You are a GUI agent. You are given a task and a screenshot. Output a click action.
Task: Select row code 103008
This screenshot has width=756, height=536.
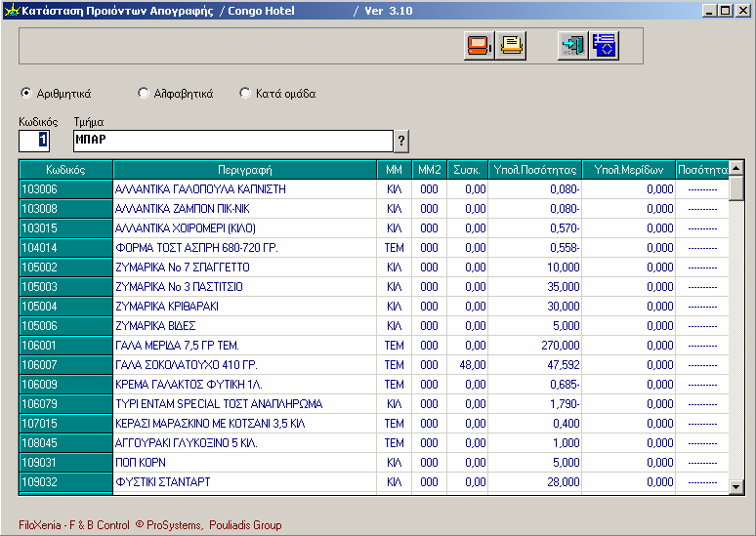(66, 209)
